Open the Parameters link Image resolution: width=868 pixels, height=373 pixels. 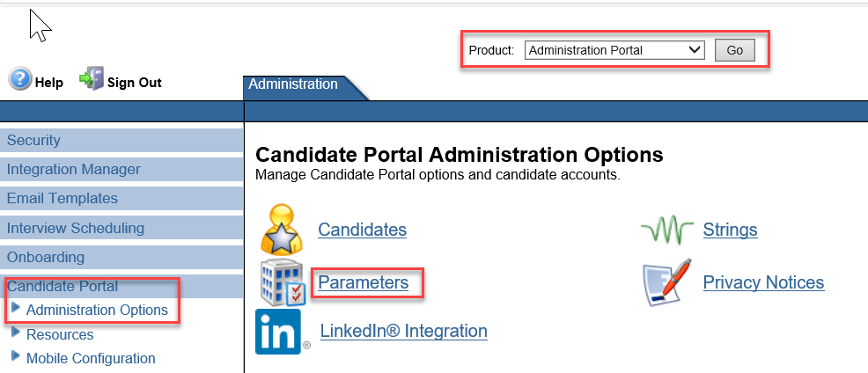pos(364,282)
